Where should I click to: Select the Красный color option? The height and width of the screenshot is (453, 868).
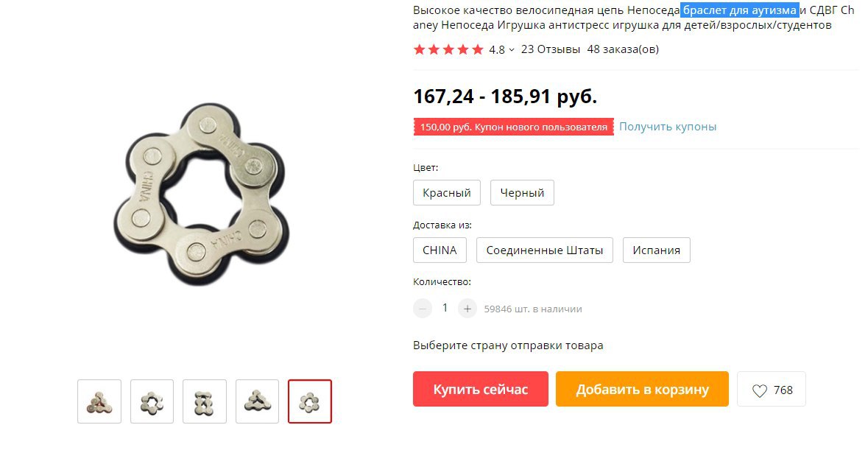coord(447,193)
